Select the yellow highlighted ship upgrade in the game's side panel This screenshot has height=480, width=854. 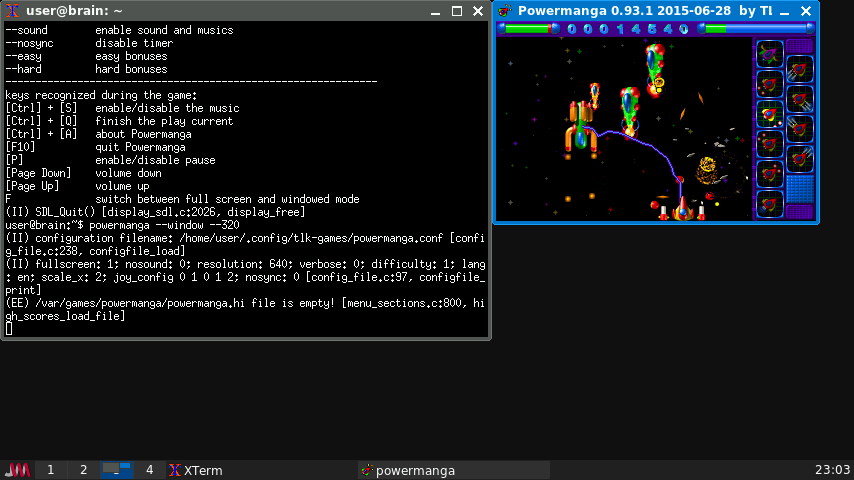[769, 112]
